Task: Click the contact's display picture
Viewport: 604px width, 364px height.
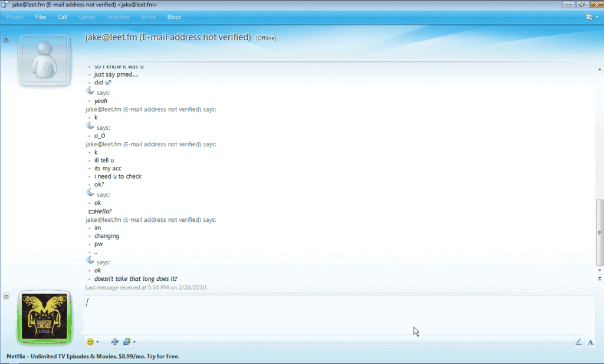Action: pos(44,60)
